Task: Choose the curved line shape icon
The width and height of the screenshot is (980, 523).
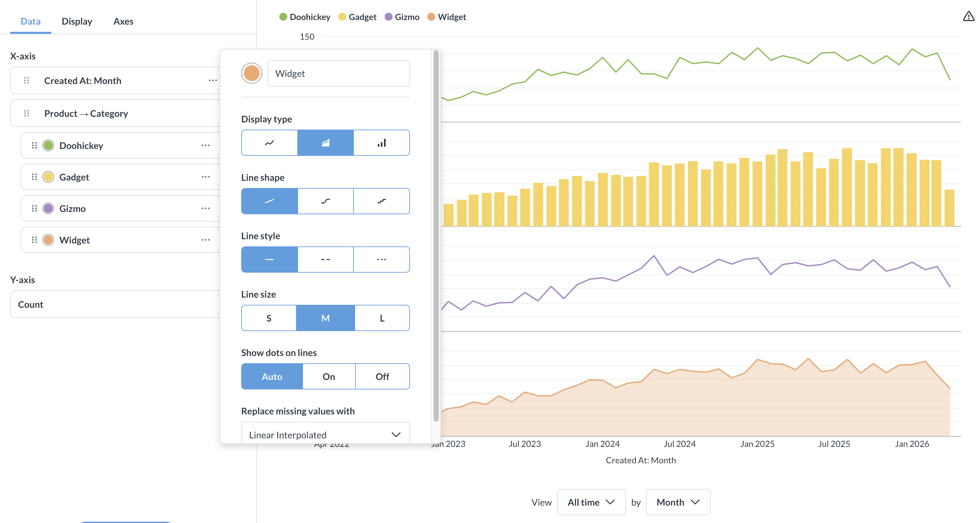Action: point(326,201)
